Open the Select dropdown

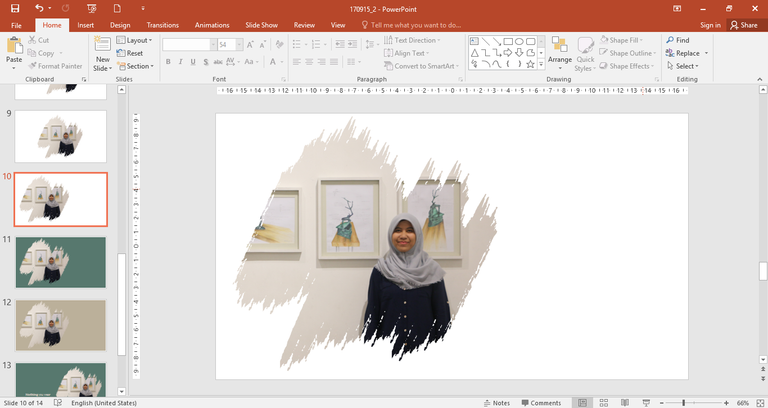(x=683, y=66)
